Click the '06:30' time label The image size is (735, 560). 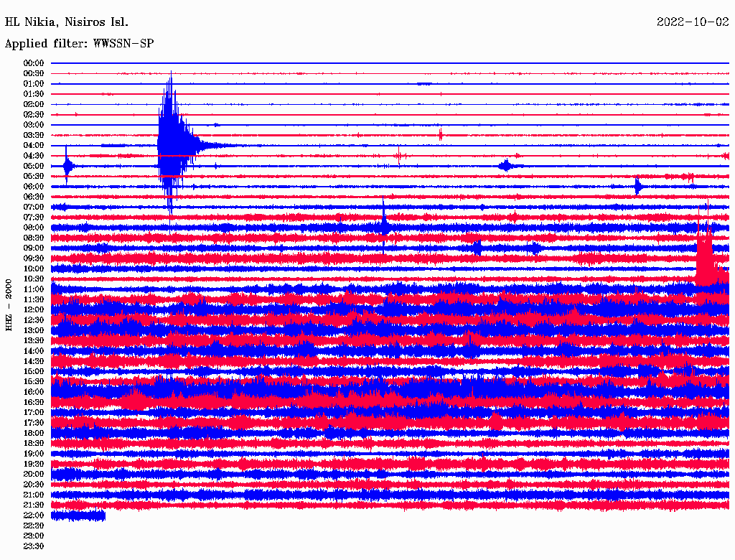tap(33, 197)
